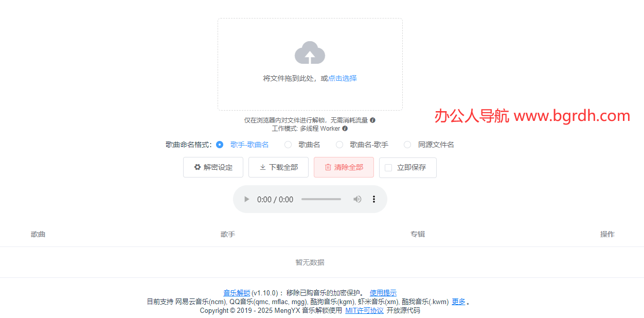
Task: Mute the audio player volume icon
Action: click(x=357, y=199)
